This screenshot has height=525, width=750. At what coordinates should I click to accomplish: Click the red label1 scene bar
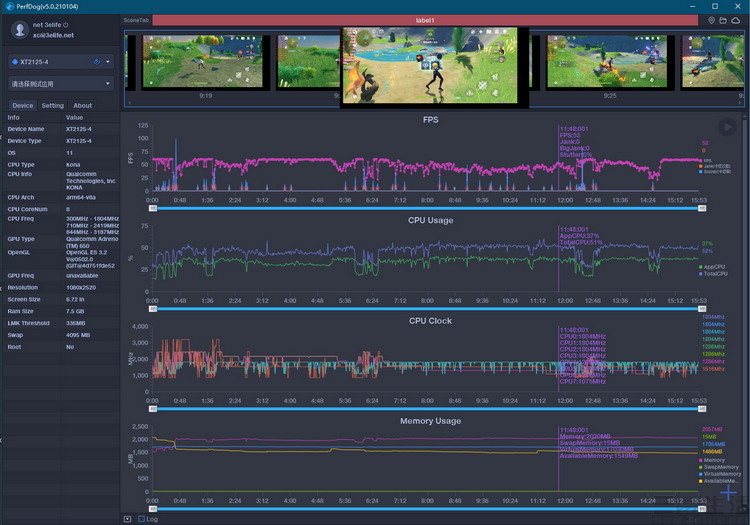[x=424, y=20]
